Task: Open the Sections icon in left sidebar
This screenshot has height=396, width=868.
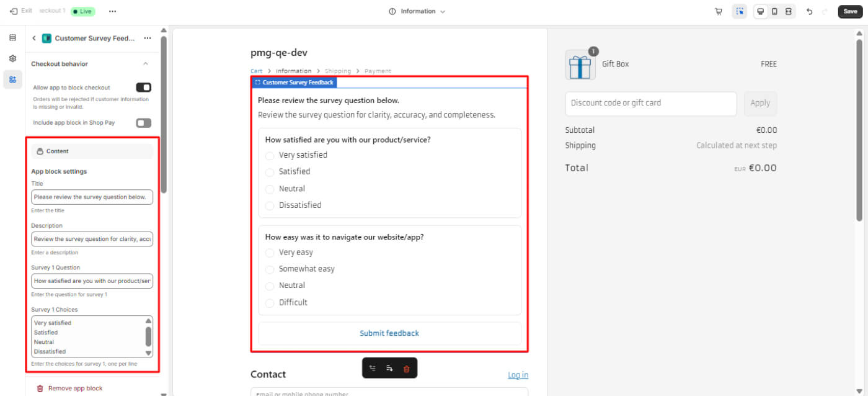Action: coord(12,38)
